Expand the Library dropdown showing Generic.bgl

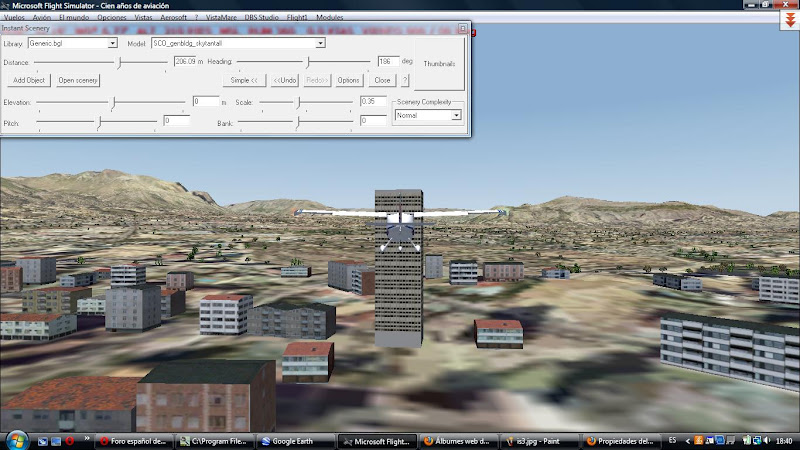point(112,43)
